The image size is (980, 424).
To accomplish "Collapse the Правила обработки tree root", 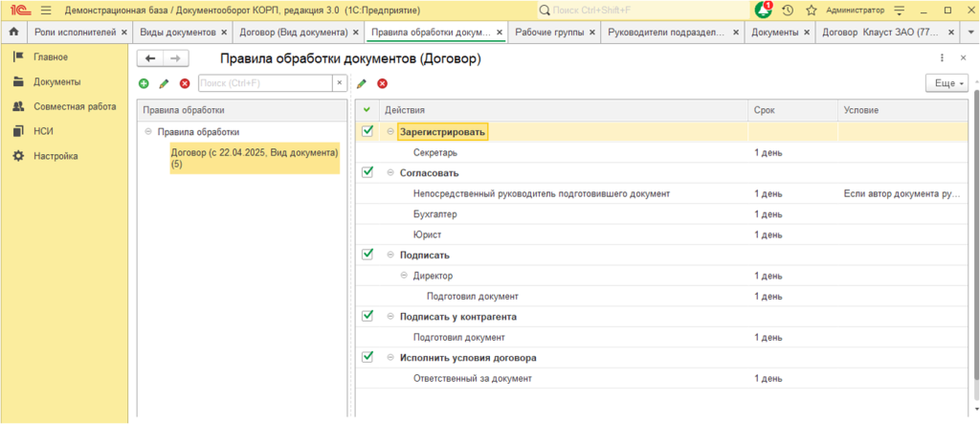I will pos(148,132).
